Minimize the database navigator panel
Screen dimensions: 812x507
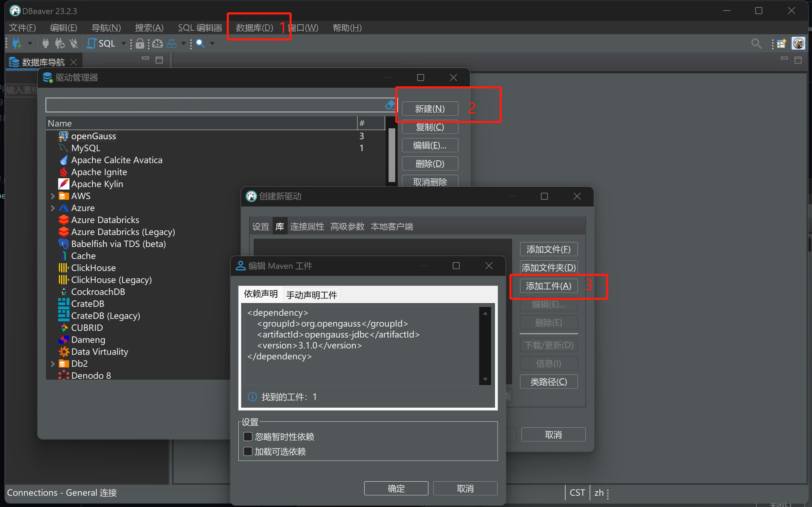click(x=145, y=58)
